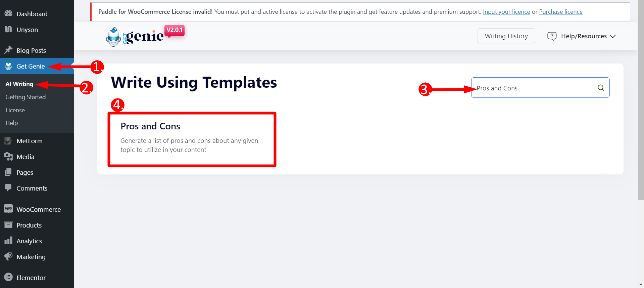This screenshot has width=644, height=288.
Task: Open the AI Writing submenu item
Action: point(19,84)
